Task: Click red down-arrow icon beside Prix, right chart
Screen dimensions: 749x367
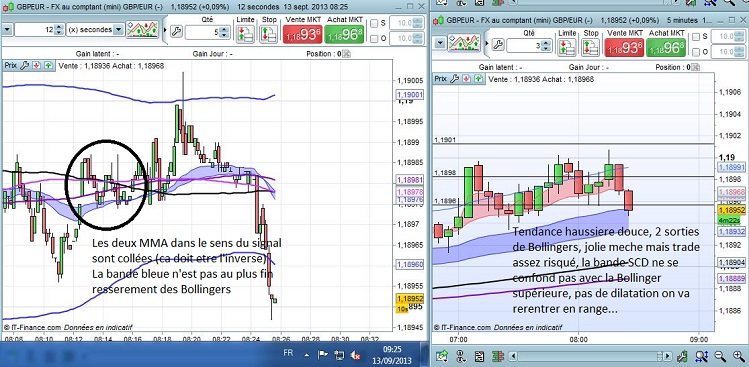Action: coord(466,79)
